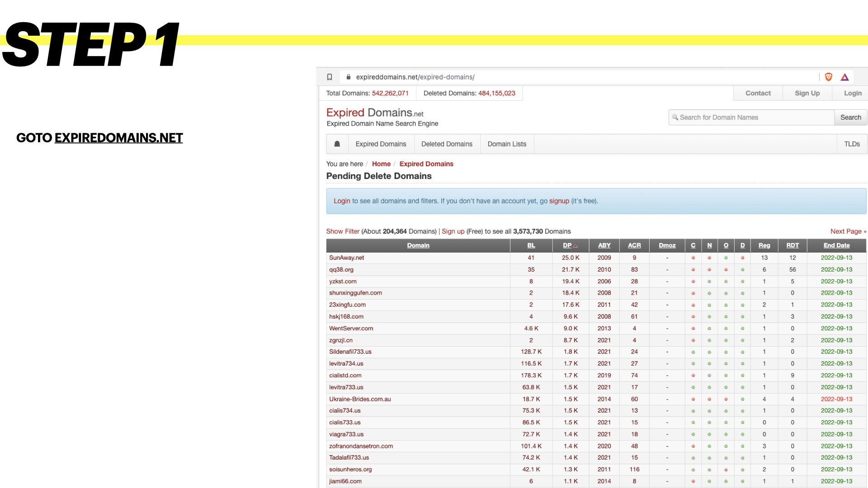
Task: Click the SunAway.net O status dot
Action: (726, 258)
